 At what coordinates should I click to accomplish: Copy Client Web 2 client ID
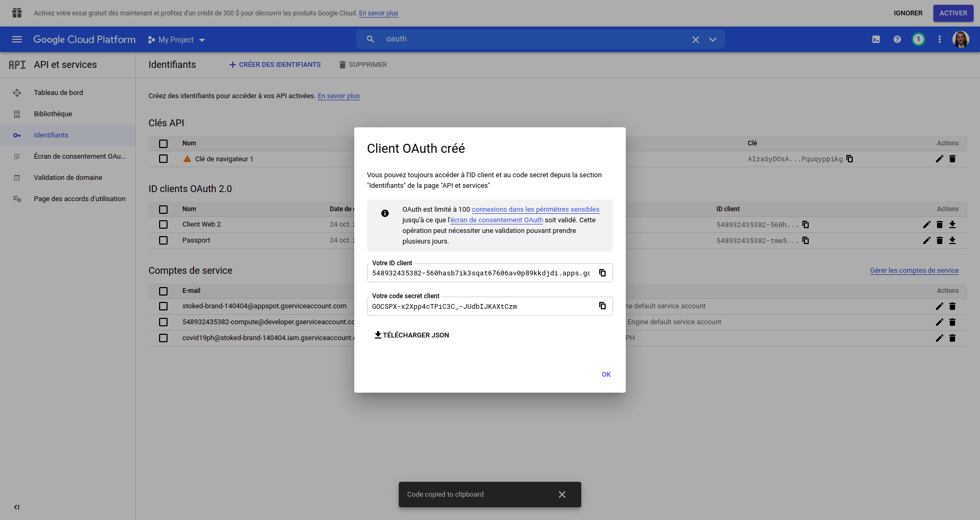click(806, 224)
